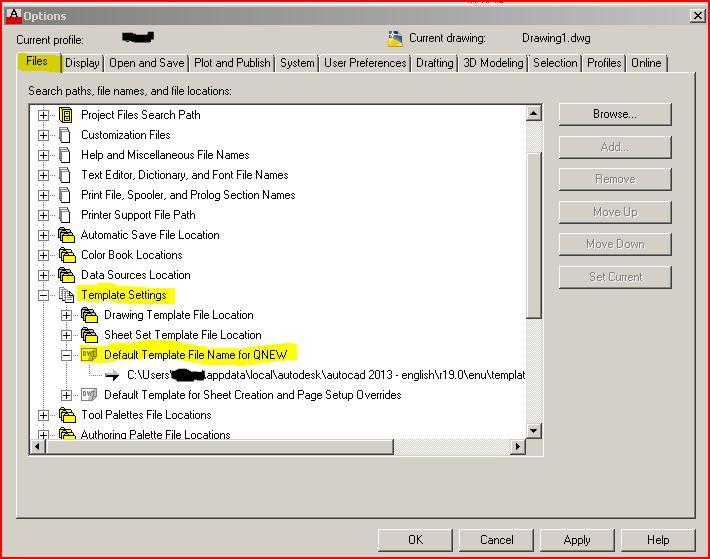Screen dimensions: 710x559
Task: Expand Print File, Spooler, and Prolog Section Names
Action: (x=43, y=195)
